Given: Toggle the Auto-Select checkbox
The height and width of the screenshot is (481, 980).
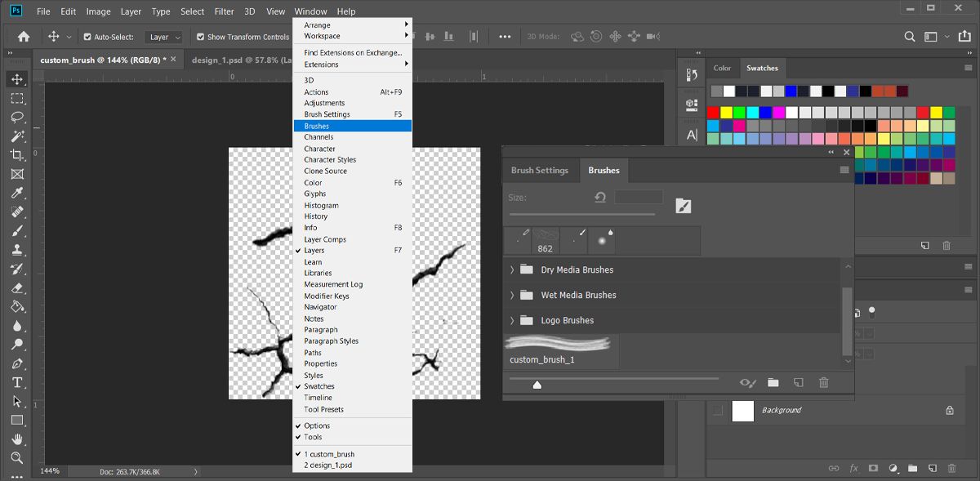Looking at the screenshot, I should click(x=87, y=37).
